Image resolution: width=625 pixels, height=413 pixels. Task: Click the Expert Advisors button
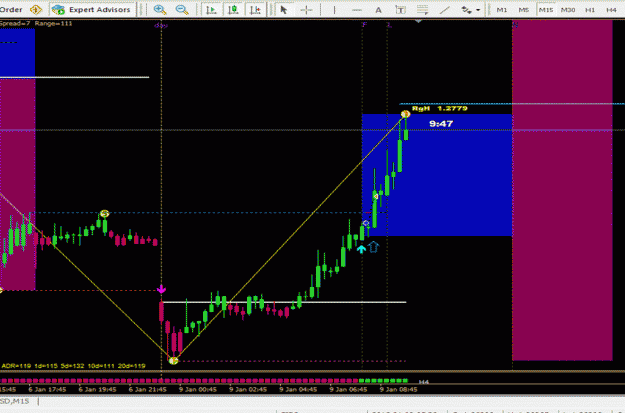92,9
